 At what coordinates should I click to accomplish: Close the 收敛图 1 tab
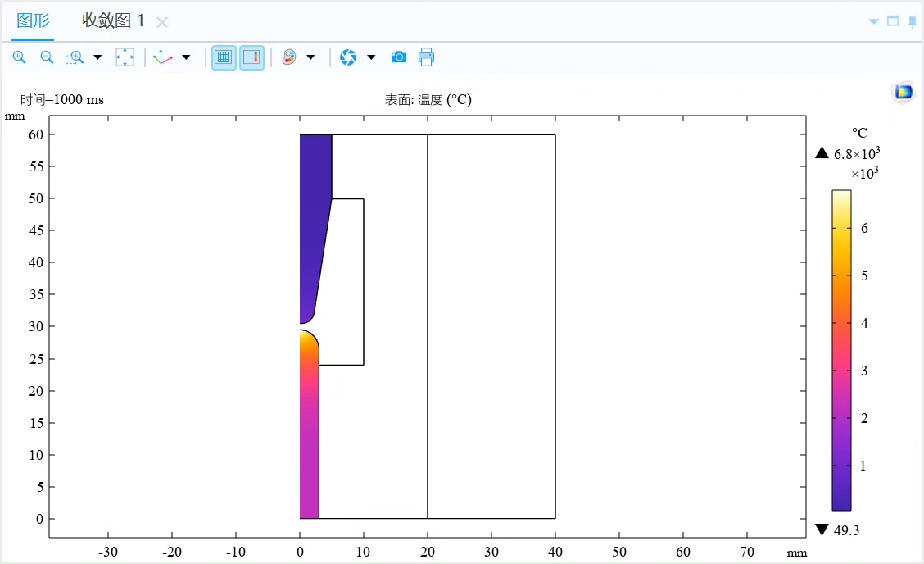(162, 22)
